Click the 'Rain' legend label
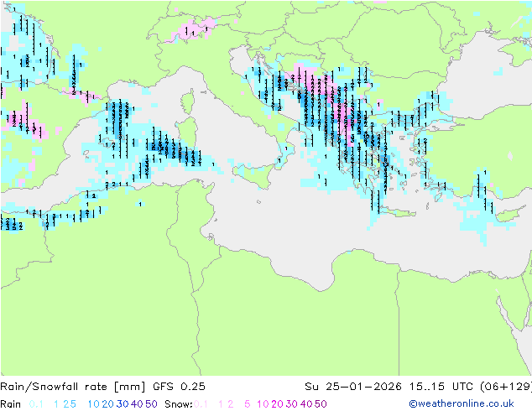Image resolution: width=532 pixels, height=411 pixels. (11, 404)
